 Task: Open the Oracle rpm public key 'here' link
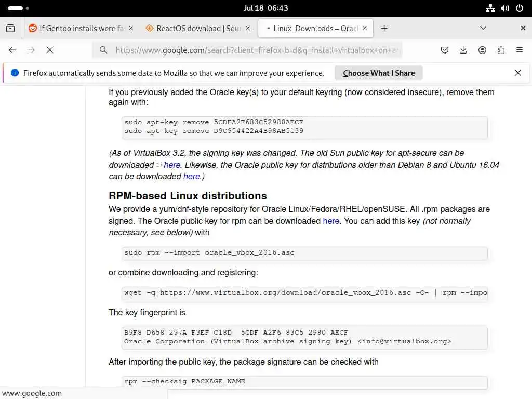[x=331, y=221]
